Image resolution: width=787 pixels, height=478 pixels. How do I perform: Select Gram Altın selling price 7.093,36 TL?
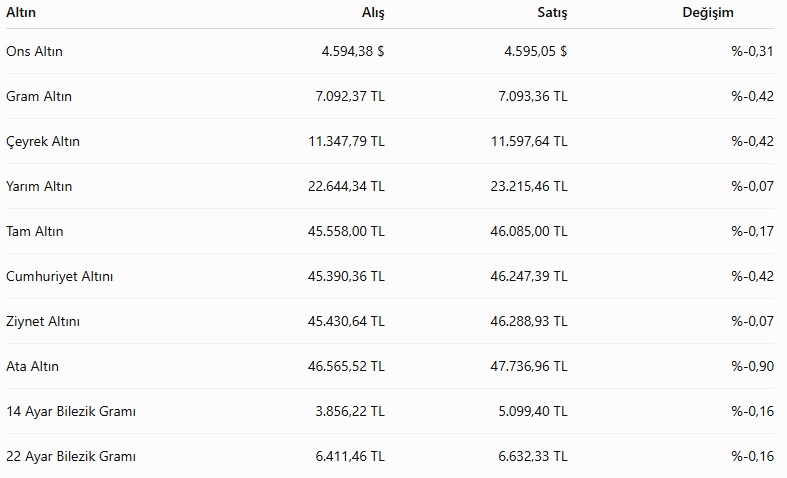tap(533, 96)
